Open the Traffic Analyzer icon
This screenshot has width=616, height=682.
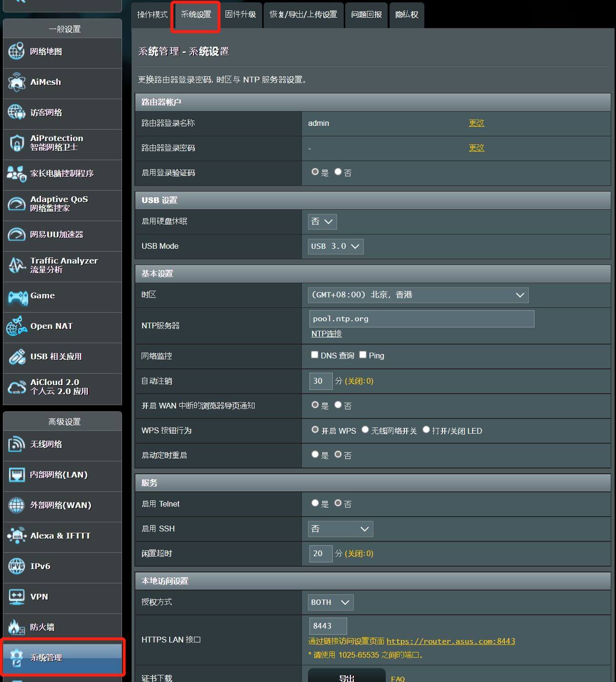point(17,265)
